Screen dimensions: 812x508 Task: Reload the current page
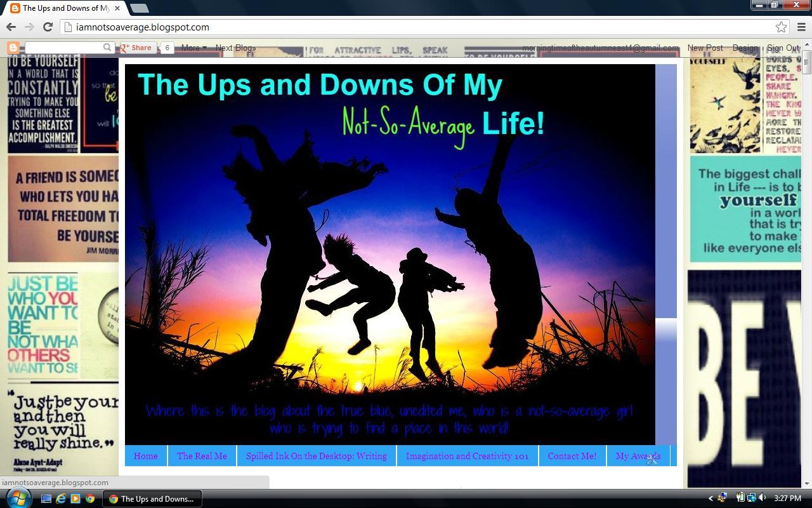pyautogui.click(x=48, y=27)
